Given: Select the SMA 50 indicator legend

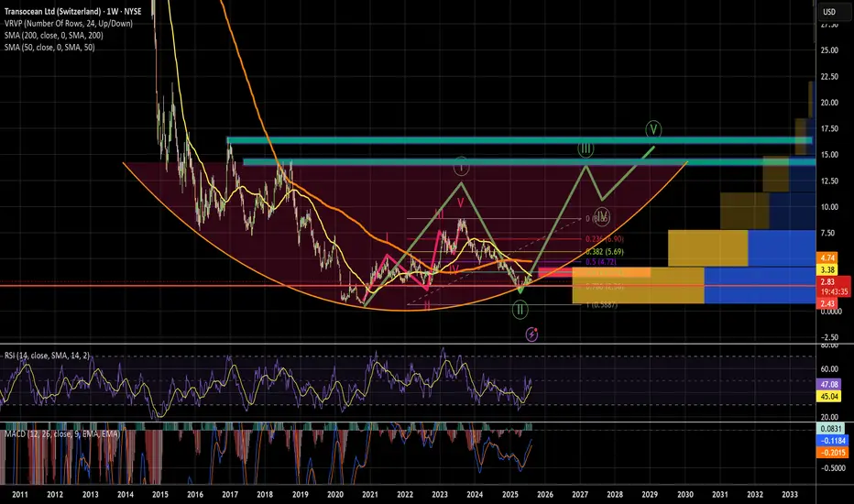Looking at the screenshot, I should (49, 48).
